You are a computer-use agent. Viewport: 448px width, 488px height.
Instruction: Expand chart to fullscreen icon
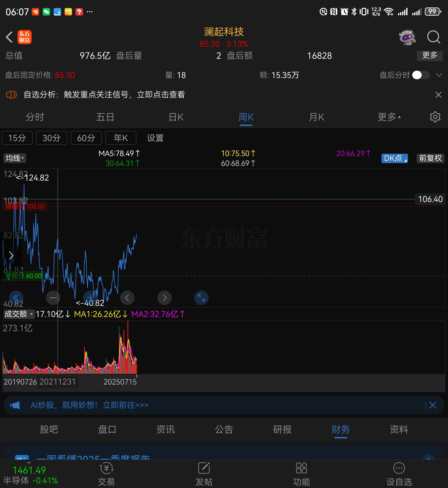(201, 298)
